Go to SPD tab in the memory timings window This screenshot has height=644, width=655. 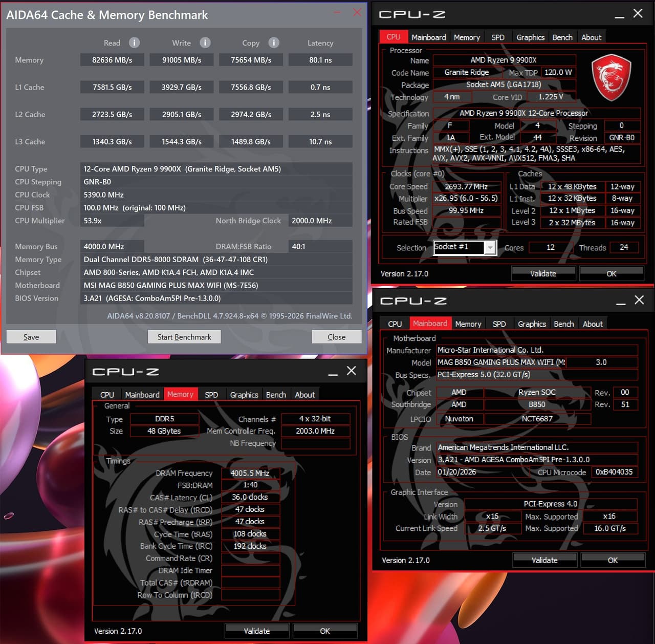[x=211, y=395]
